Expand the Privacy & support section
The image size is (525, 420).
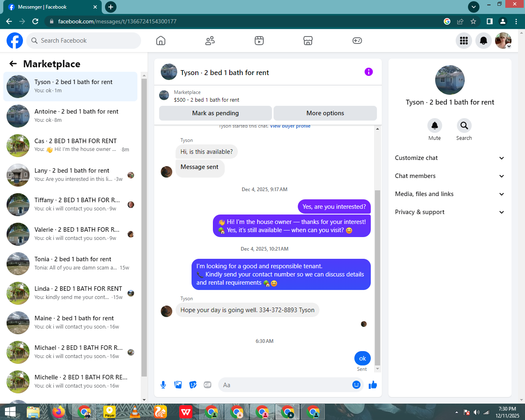tap(450, 212)
